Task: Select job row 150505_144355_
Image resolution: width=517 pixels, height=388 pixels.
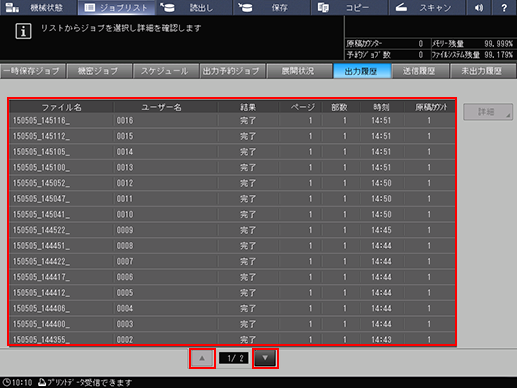Action: click(x=232, y=339)
